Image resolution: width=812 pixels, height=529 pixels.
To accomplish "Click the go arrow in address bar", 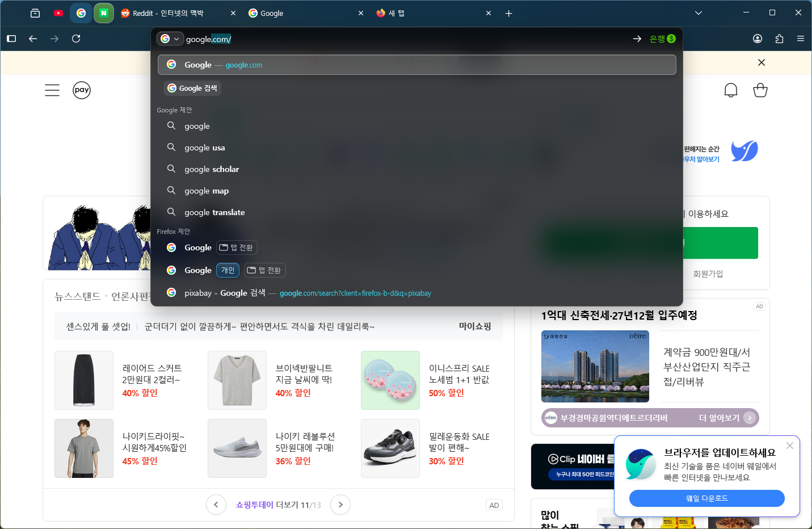I will click(637, 39).
